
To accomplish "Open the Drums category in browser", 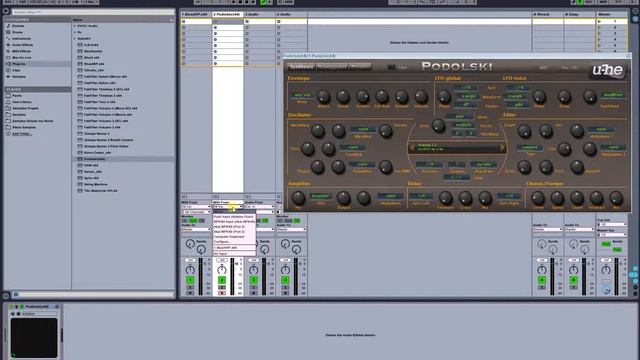I will pos(18,32).
